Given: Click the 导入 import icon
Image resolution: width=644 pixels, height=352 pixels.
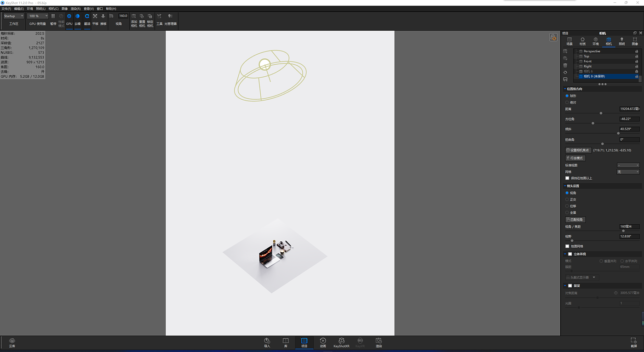Looking at the screenshot, I should 267,341.
